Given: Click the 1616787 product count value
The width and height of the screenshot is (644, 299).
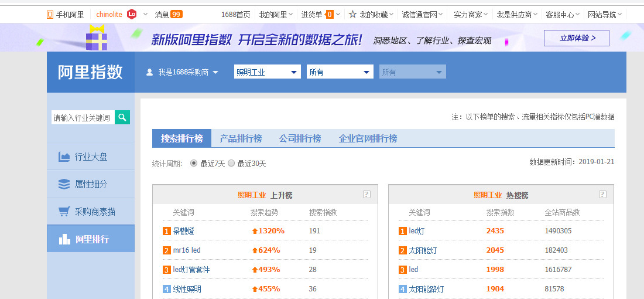Looking at the screenshot, I should point(558,269).
